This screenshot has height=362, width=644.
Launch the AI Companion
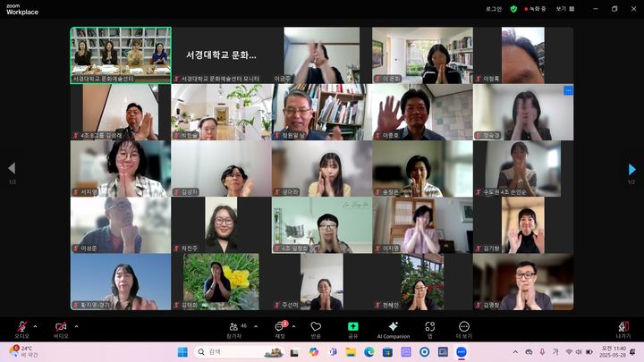point(393,328)
